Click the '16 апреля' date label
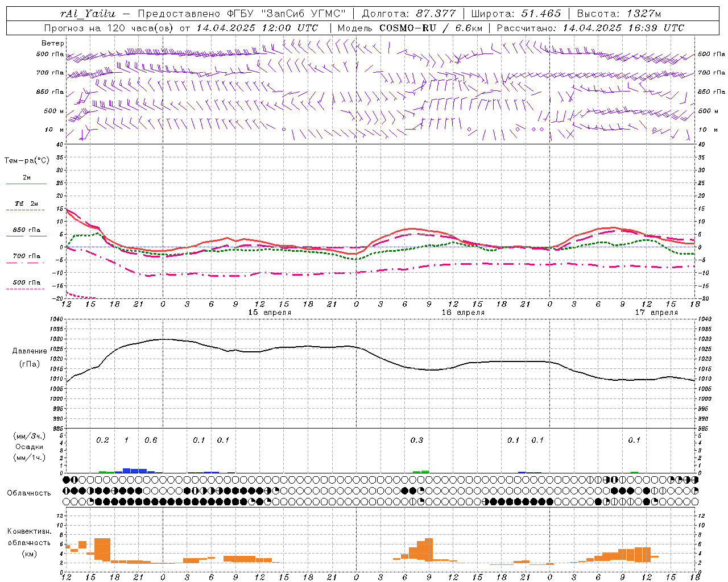The height and width of the screenshot is (582, 728). [463, 313]
